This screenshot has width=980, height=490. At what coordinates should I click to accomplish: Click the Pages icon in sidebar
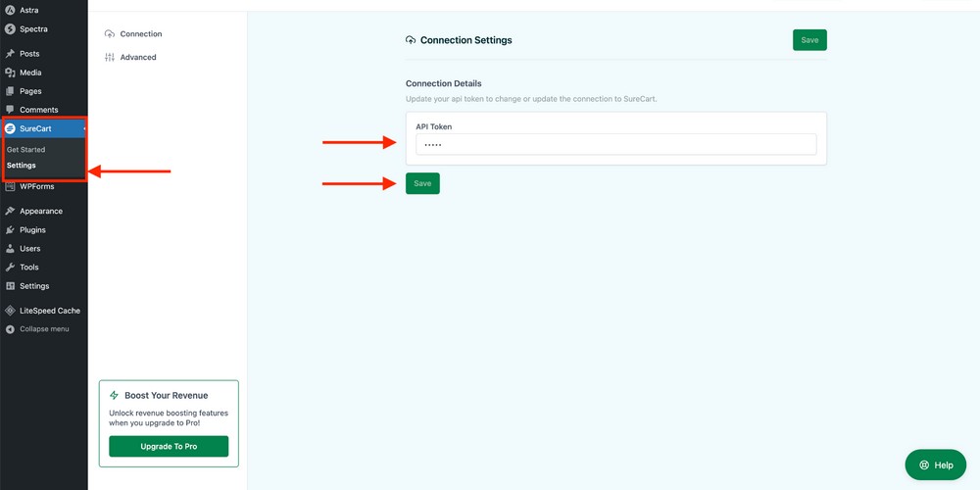[x=10, y=91]
